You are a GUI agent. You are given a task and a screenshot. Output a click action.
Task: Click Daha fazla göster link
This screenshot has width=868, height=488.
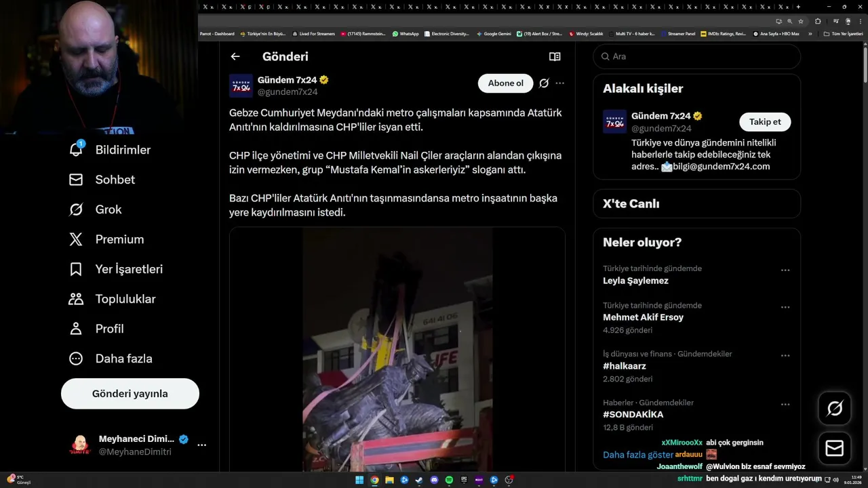click(638, 455)
